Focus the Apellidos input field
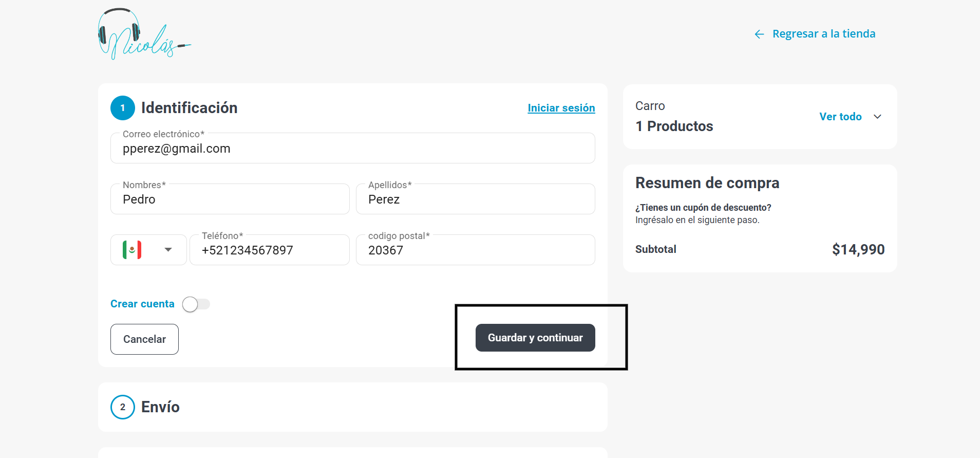Image resolution: width=980 pixels, height=458 pixels. click(x=476, y=199)
